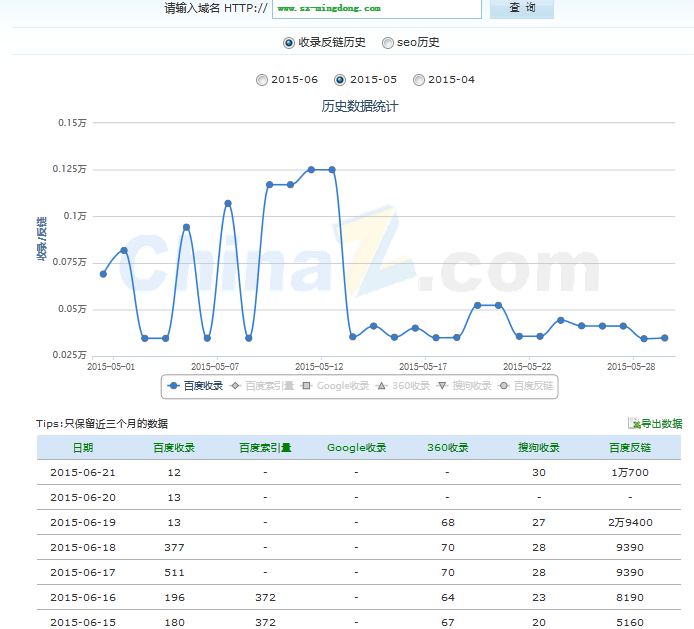The width and height of the screenshot is (694, 629).
Task: Choose the 2015-06 month radio button
Action: tap(262, 80)
